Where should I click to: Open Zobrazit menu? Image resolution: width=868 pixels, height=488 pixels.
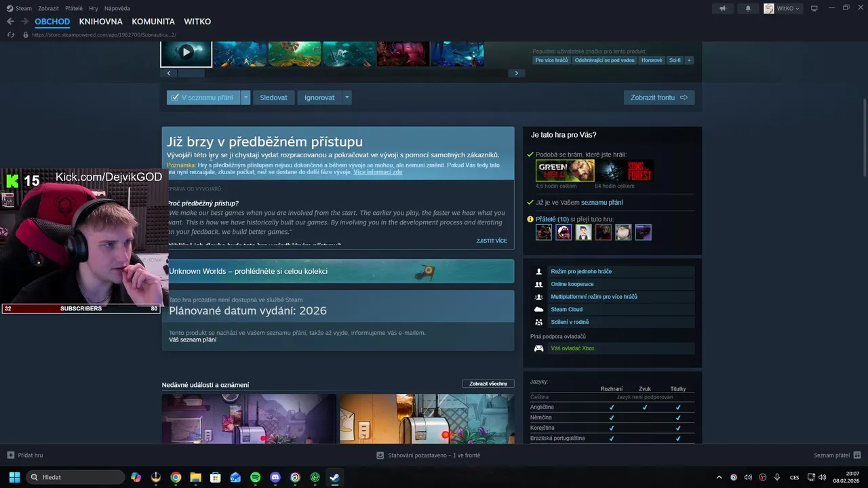pyautogui.click(x=48, y=8)
